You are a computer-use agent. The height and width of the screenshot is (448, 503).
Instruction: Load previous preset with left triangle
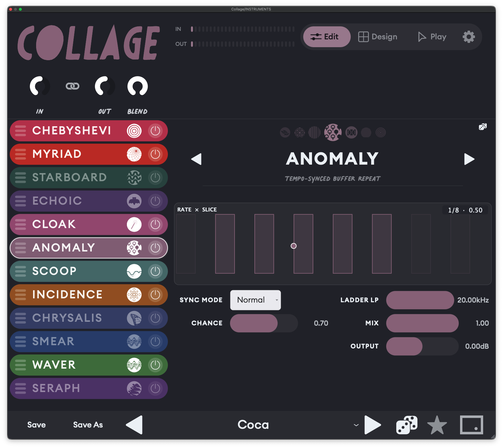pos(134,425)
